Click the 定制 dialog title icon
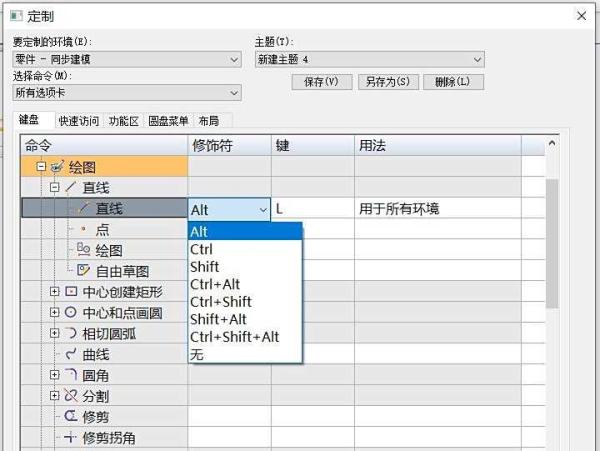The width and height of the screenshot is (600, 451). [16, 16]
